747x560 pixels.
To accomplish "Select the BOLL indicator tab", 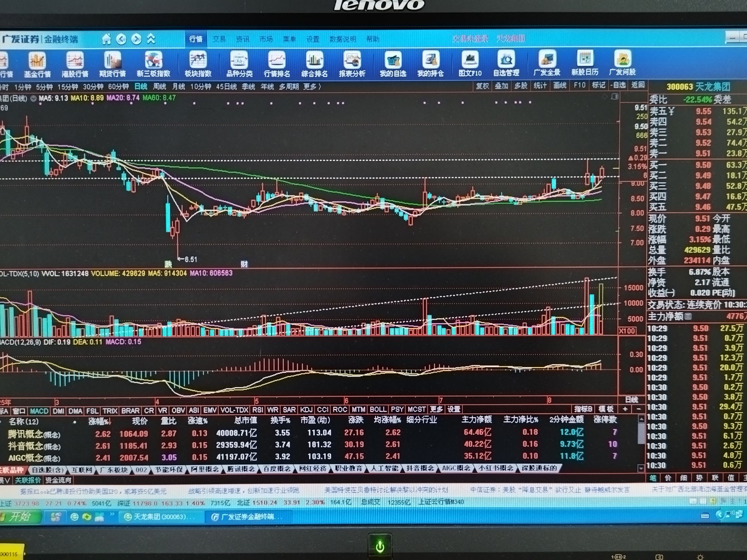I will (378, 410).
